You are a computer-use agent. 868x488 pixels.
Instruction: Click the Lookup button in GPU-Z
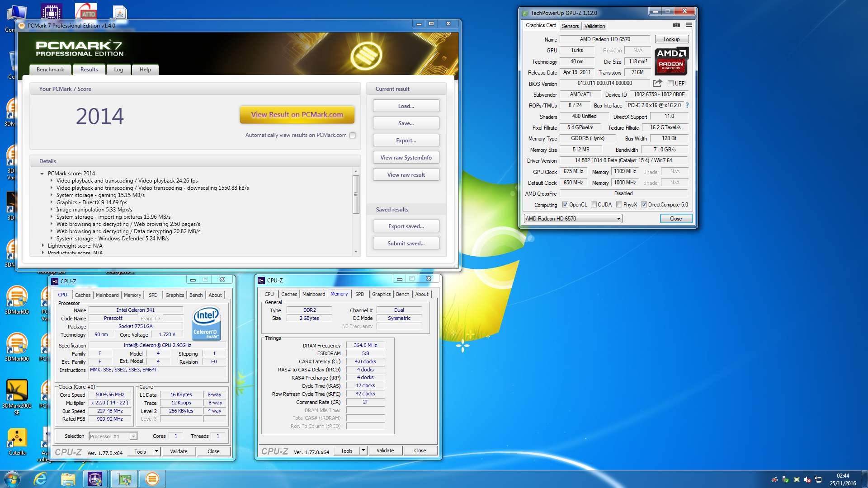click(x=671, y=39)
